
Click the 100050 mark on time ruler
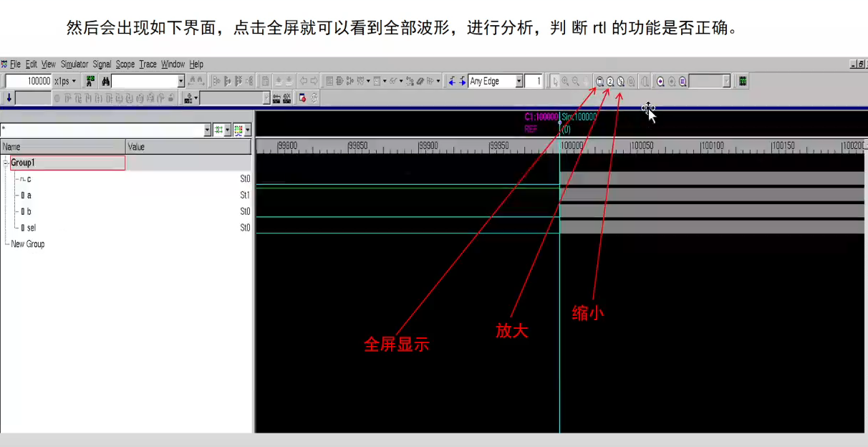(642, 145)
